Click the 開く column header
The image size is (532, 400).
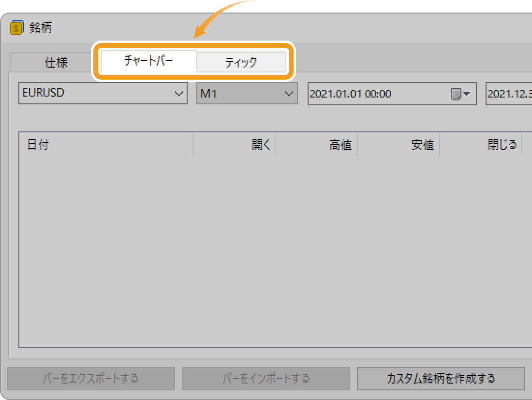click(234, 145)
